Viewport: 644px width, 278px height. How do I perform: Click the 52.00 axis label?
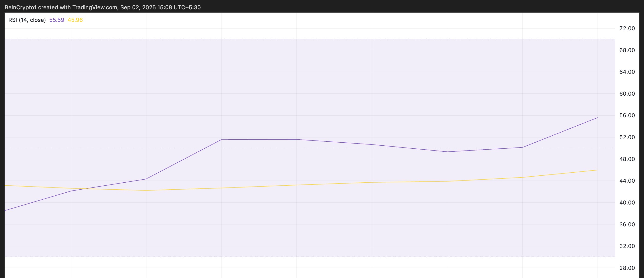(x=627, y=137)
